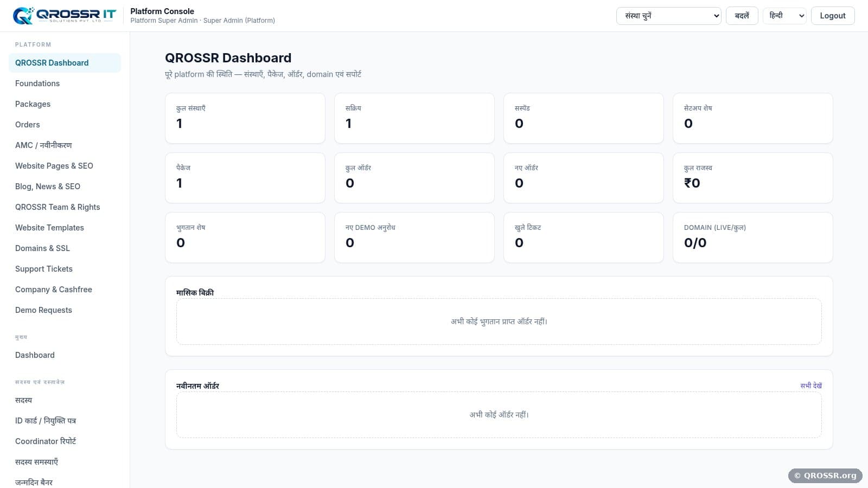This screenshot has height=488, width=868.
Task: Click the QROSSR Dashboard page heading
Action: [x=228, y=58]
